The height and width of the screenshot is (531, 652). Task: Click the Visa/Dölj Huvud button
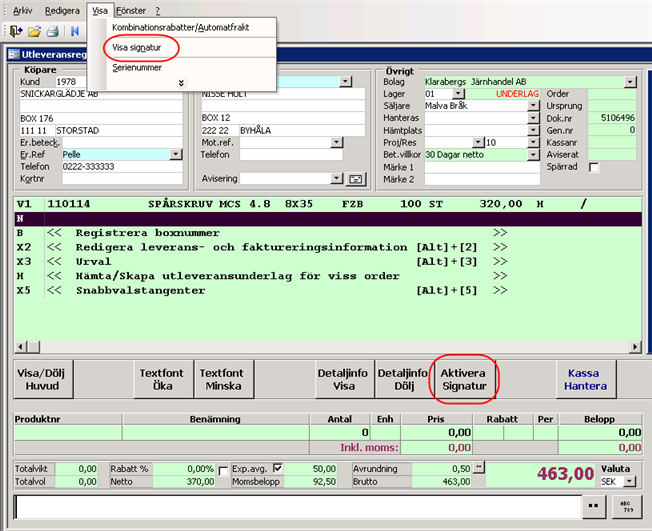tap(43, 380)
